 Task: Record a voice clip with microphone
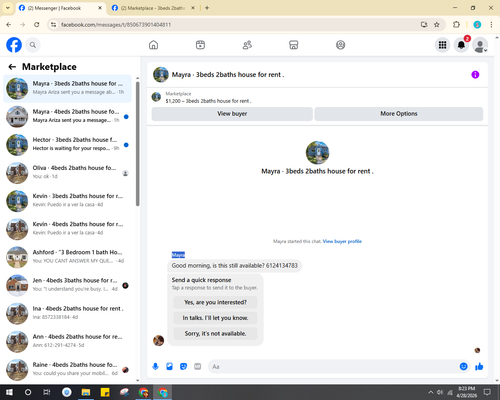coord(155,367)
